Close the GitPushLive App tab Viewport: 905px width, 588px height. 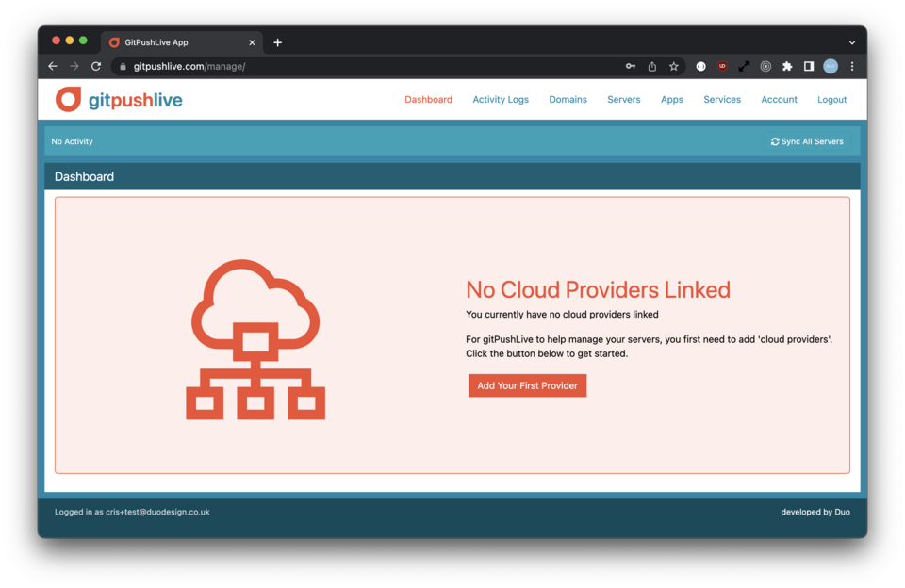coord(252,42)
